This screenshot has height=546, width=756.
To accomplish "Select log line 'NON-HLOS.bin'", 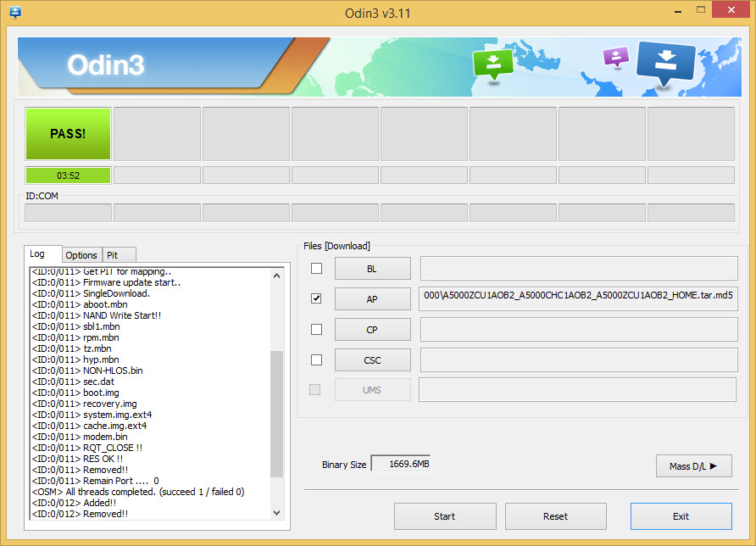I will [87, 370].
